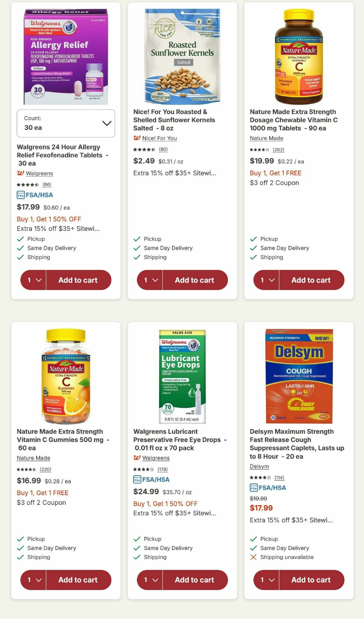Open the Count 30 ea dropdown
Screen dimensions: 364x619
point(66,123)
